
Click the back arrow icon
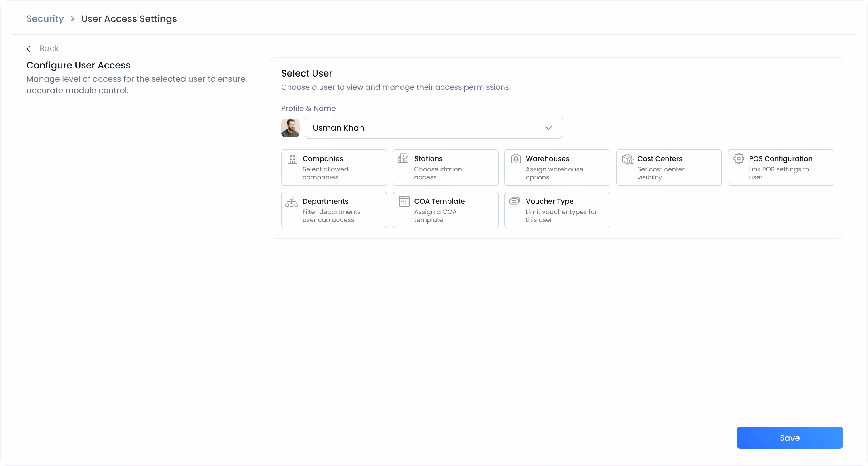pyautogui.click(x=30, y=49)
